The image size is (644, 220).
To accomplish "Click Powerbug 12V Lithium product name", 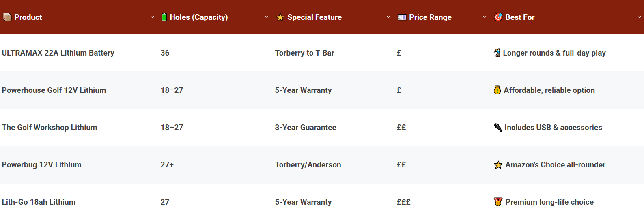I will [41, 165].
